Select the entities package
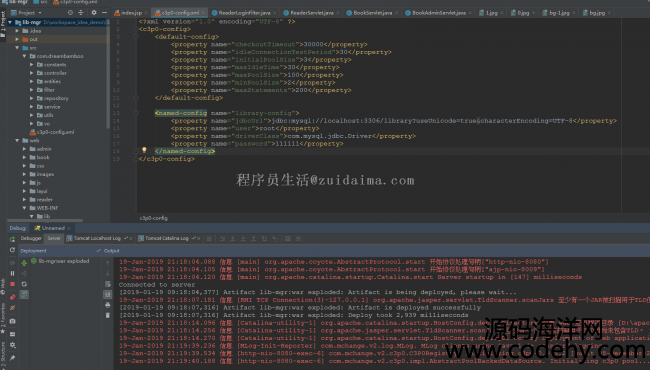650x370 pixels. (52, 82)
